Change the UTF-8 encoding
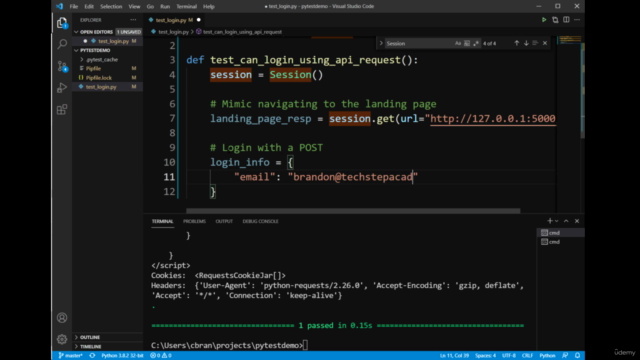 (509, 356)
